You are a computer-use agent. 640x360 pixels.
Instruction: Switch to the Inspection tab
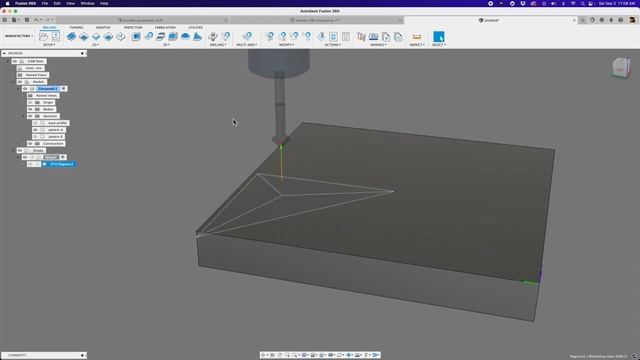coord(133,27)
